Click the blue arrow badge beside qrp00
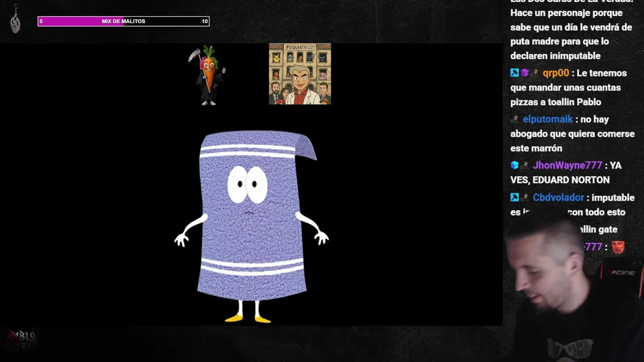Viewport: 644px width, 362px height. click(515, 73)
